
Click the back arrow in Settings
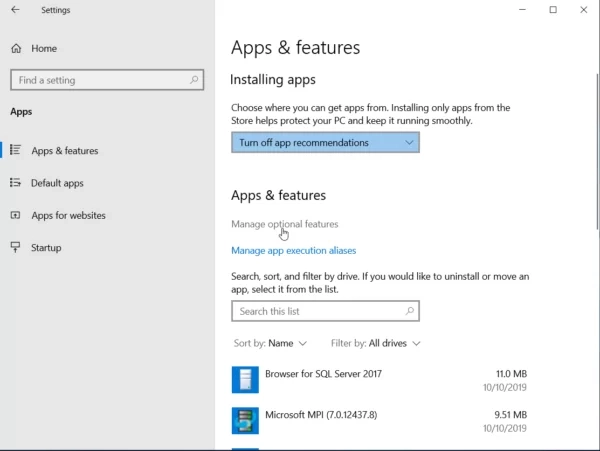click(x=15, y=10)
